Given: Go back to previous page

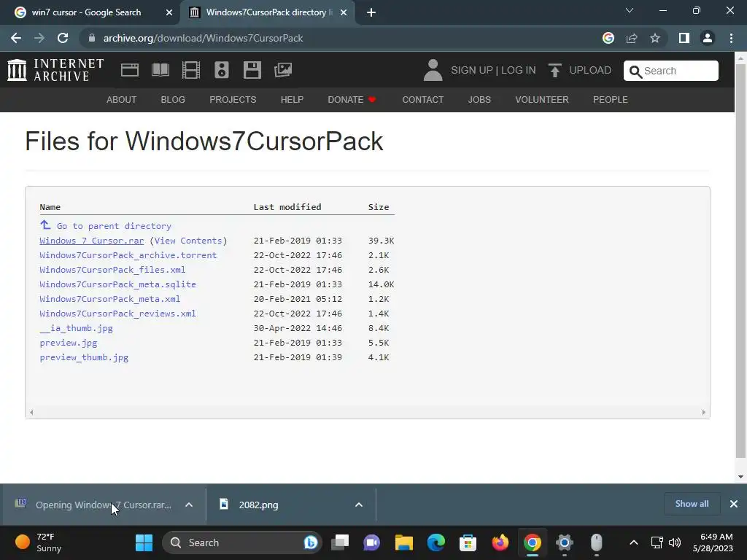Looking at the screenshot, I should [16, 38].
